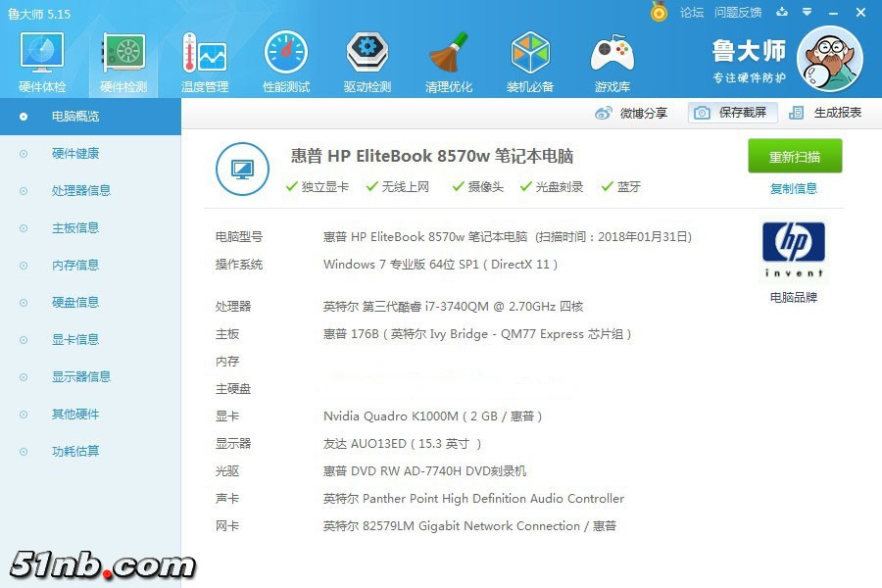Click the i7-3740QM processor value
The image size is (882, 588).
click(x=454, y=307)
